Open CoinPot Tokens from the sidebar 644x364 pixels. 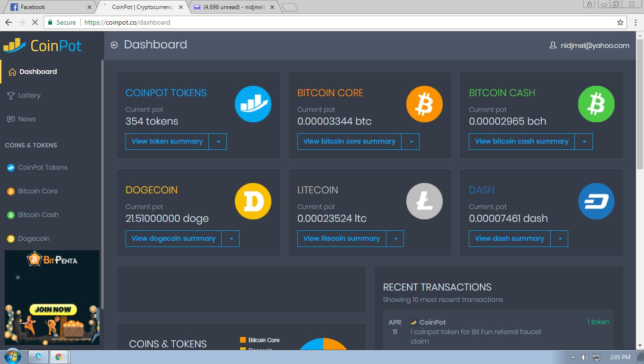(x=43, y=167)
